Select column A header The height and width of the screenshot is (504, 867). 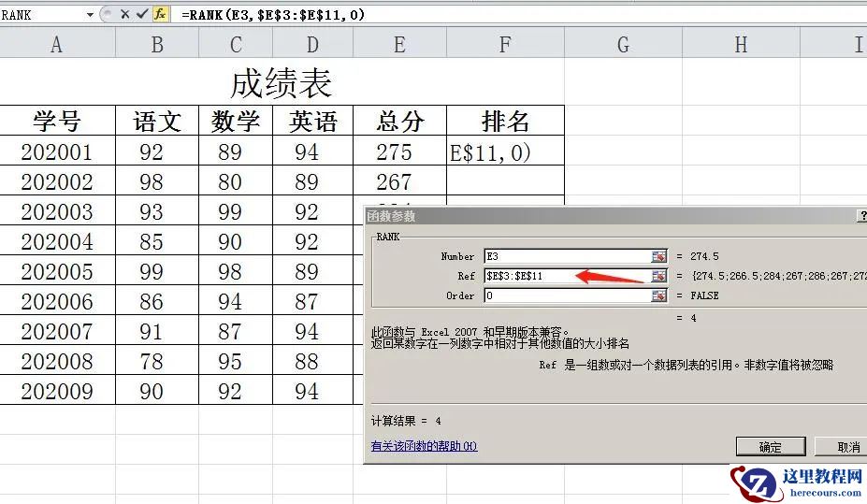pyautogui.click(x=57, y=43)
